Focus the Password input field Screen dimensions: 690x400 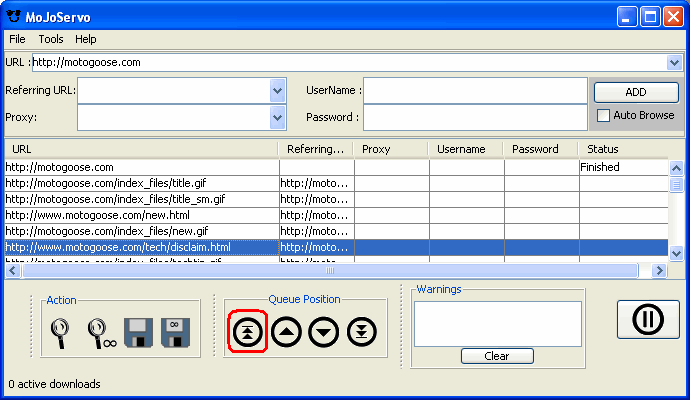point(475,117)
